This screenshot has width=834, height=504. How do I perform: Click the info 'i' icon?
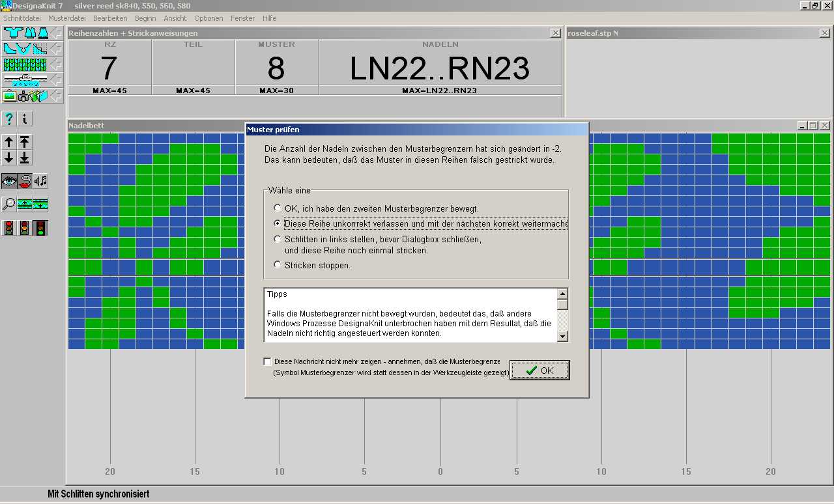(x=25, y=119)
